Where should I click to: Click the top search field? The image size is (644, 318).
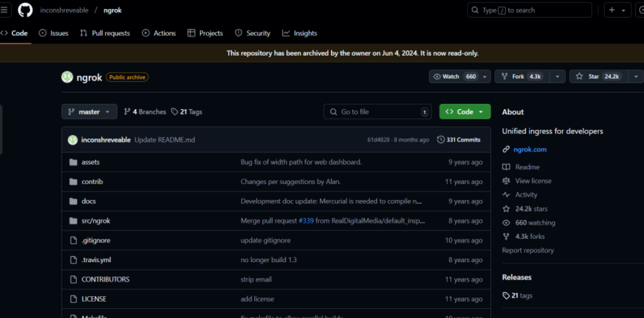point(529,10)
